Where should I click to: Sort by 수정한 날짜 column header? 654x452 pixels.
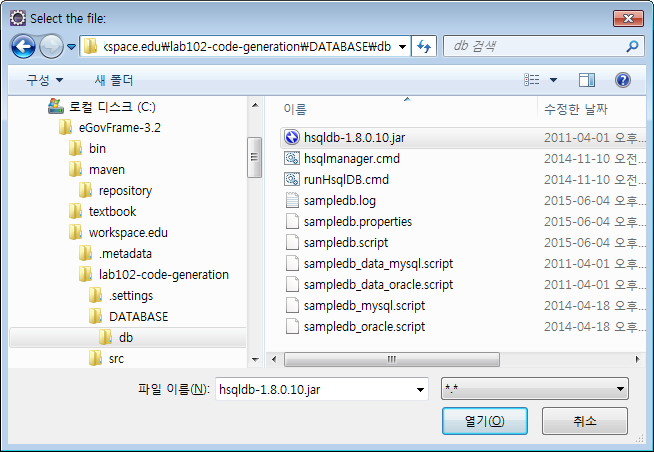(x=575, y=108)
